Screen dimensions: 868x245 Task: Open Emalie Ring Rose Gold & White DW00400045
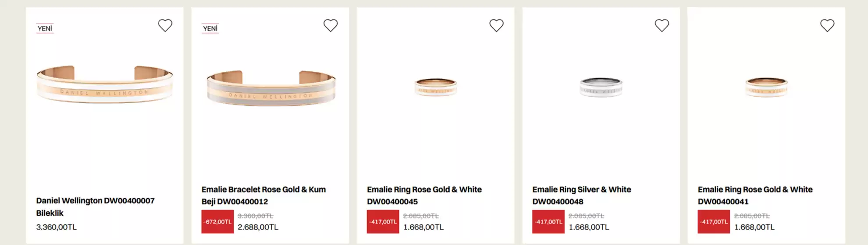pos(424,195)
